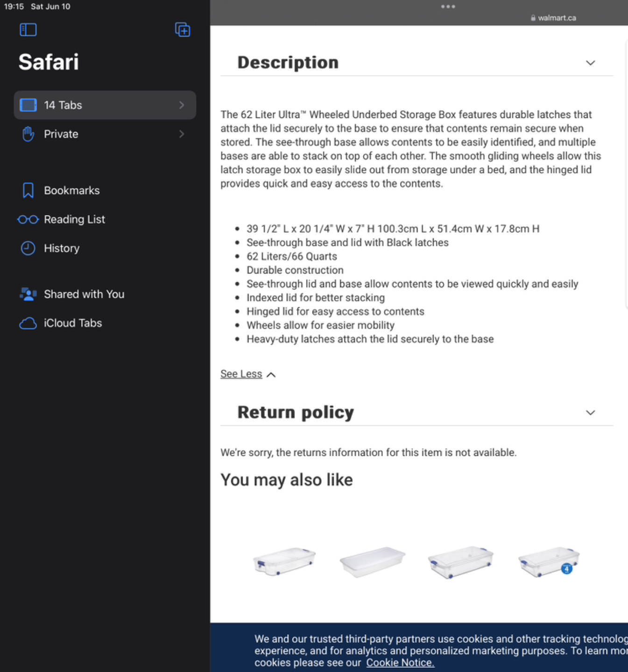Screen dimensions: 628x672
Task: Expand Private tabs with its chevron
Action: [182, 134]
